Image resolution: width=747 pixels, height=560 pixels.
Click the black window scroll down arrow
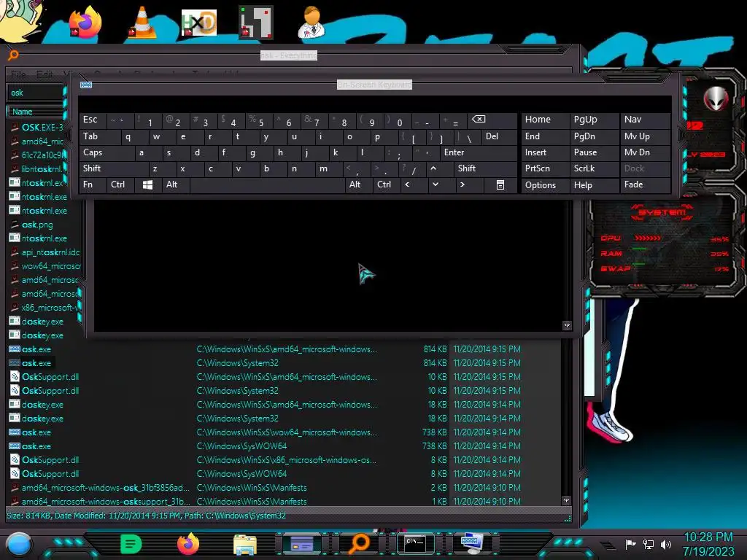click(x=567, y=326)
